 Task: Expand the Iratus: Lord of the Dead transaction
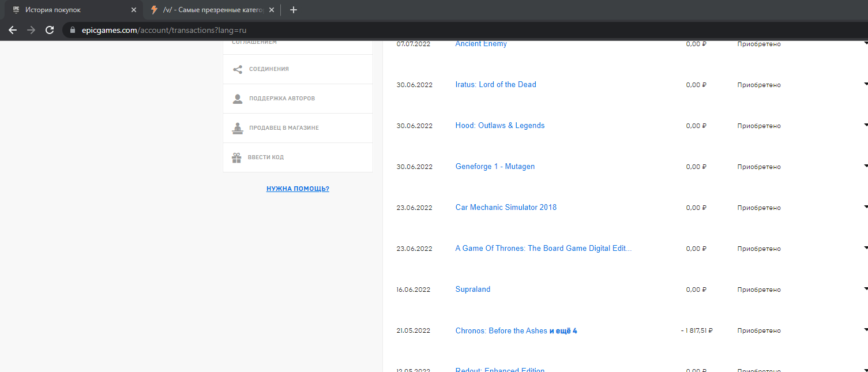pos(865,84)
